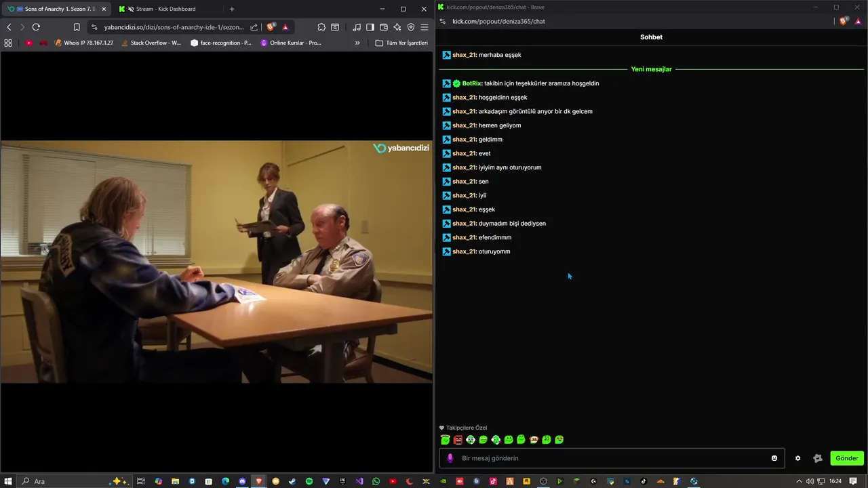Image resolution: width=868 pixels, height=488 pixels.
Task: Open the WhatsApp taskbar icon
Action: 376,481
